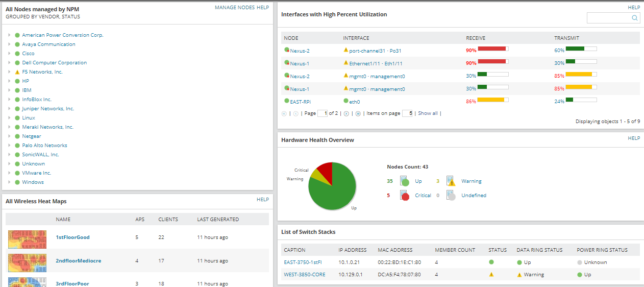Open the 2ndfloorMediocre heat map link
This screenshot has width=644, height=287.
click(78, 260)
